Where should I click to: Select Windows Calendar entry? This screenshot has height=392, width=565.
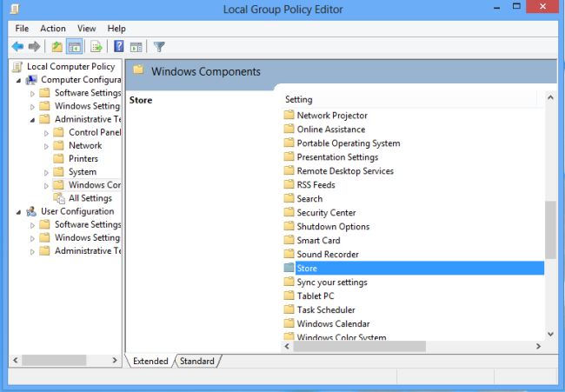(x=333, y=323)
